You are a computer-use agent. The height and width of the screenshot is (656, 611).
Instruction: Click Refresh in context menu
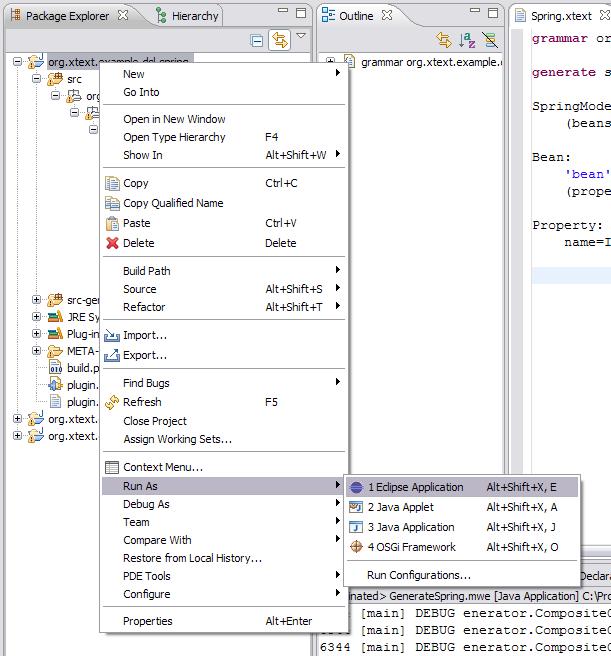pos(224,402)
